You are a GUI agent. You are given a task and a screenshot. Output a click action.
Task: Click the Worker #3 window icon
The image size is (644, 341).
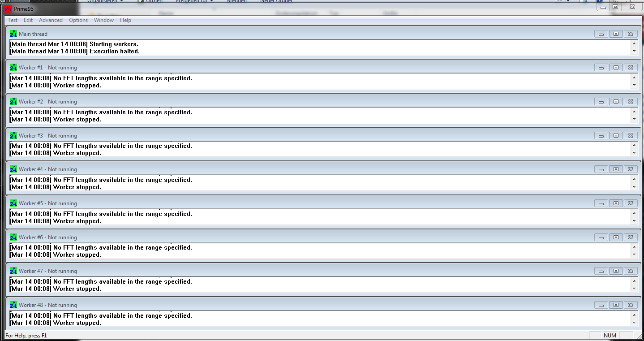click(x=13, y=135)
